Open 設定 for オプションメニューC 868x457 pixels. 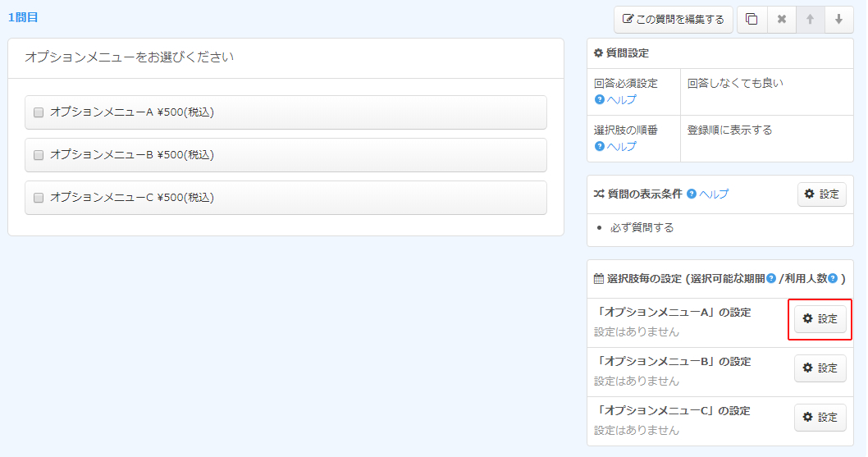coord(820,418)
